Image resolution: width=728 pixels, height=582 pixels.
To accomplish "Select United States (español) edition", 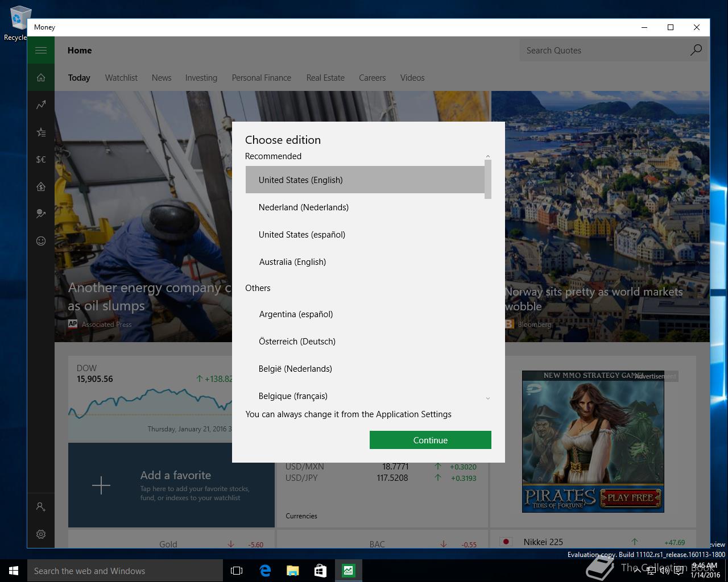I will pyautogui.click(x=365, y=234).
